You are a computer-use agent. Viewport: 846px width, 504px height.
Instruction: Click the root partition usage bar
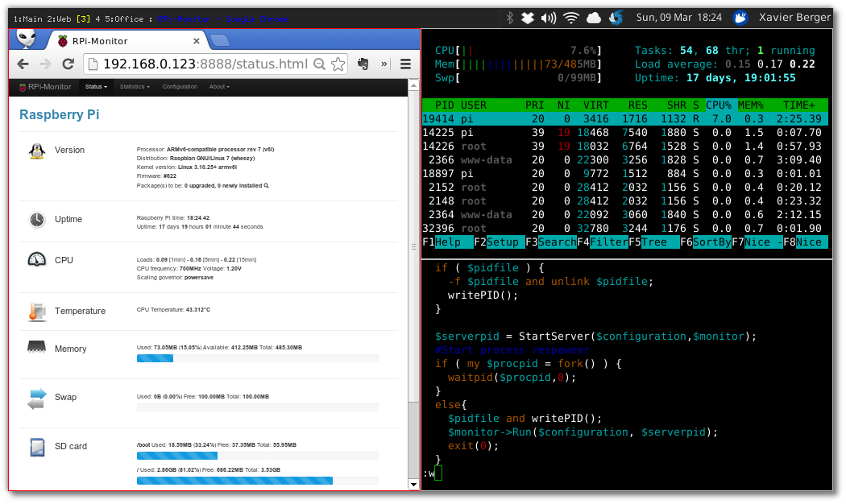point(257,481)
